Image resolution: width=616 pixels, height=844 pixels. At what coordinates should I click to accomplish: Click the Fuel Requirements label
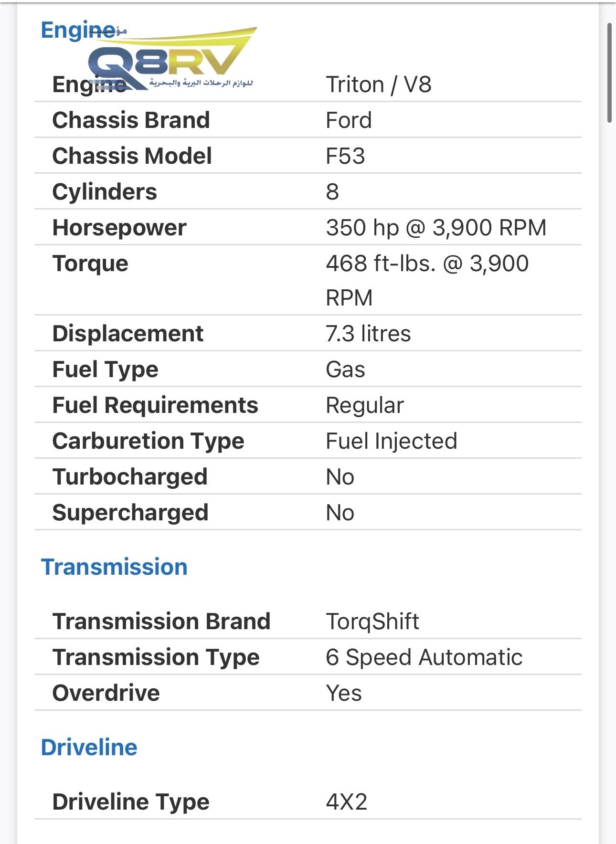pos(155,405)
